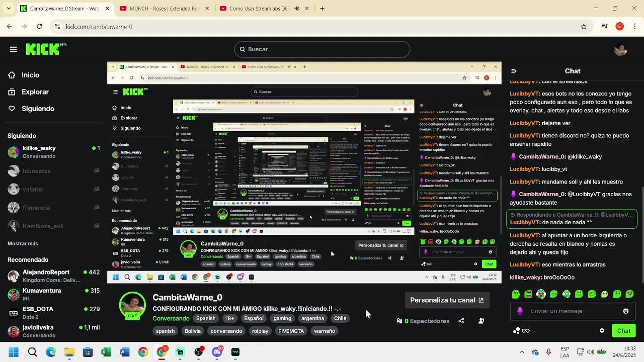Open Discord from the taskbar
This screenshot has height=362, width=644.
tap(217, 352)
